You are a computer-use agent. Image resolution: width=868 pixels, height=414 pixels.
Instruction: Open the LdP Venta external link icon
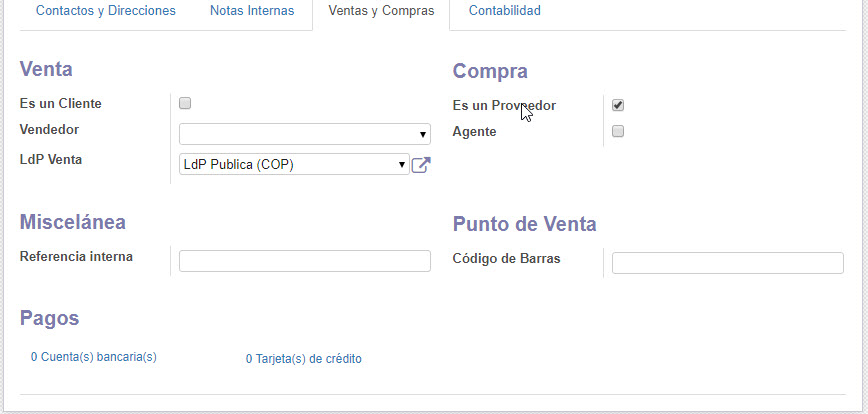421,165
